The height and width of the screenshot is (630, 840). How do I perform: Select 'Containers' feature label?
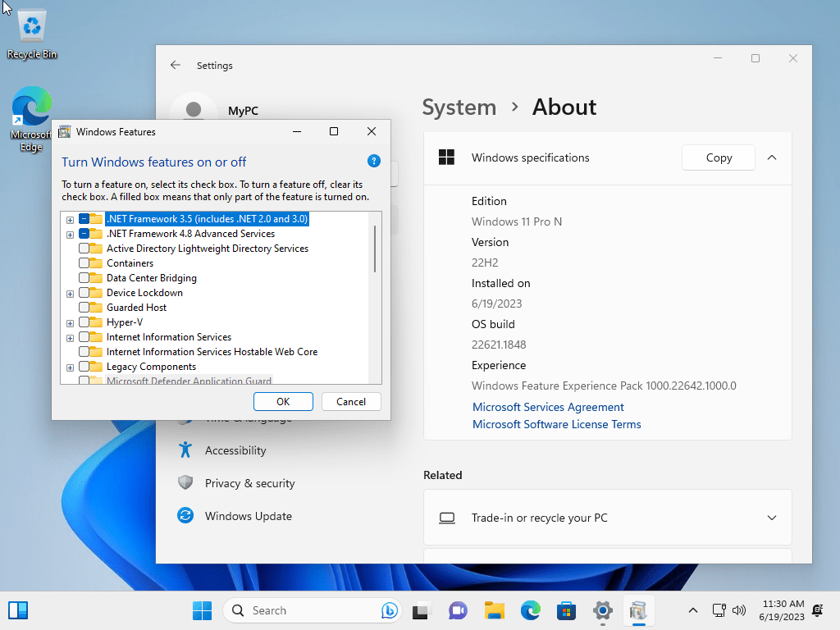tap(130, 263)
